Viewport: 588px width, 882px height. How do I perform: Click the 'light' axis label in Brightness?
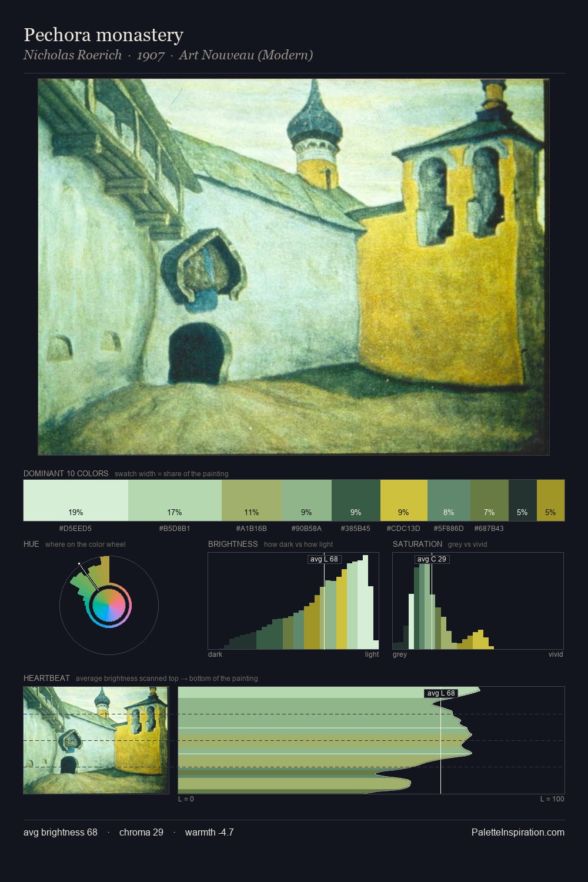(372, 654)
